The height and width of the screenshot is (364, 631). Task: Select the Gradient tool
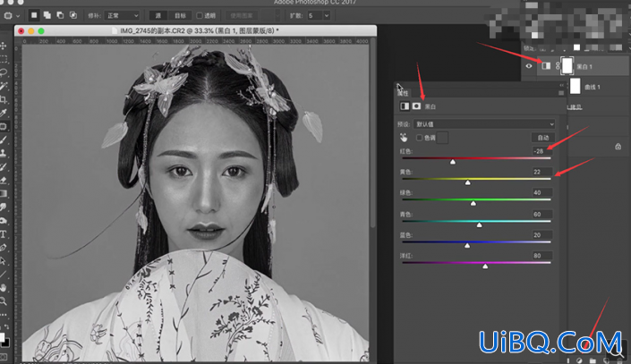(4, 194)
